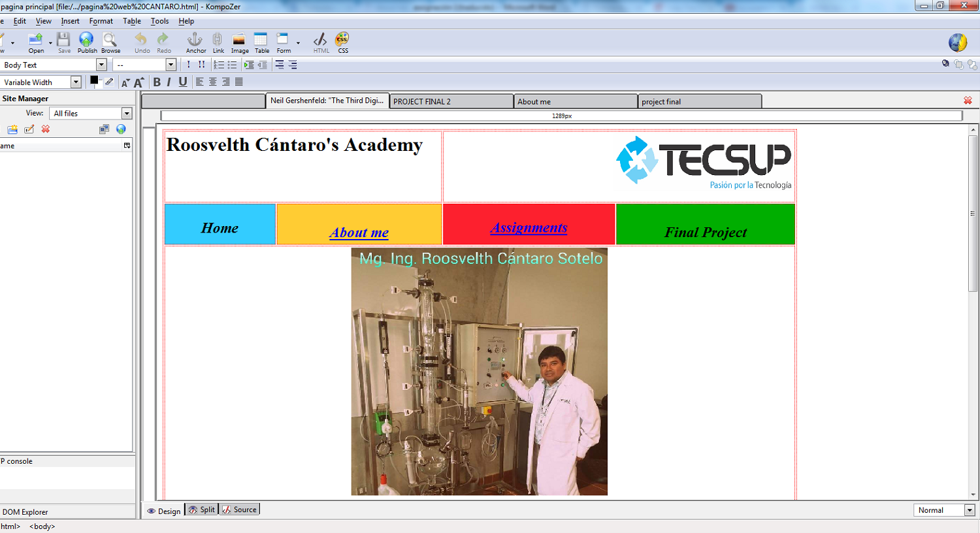Click the highlight pen icon
This screenshot has height=533, width=980.
(109, 82)
